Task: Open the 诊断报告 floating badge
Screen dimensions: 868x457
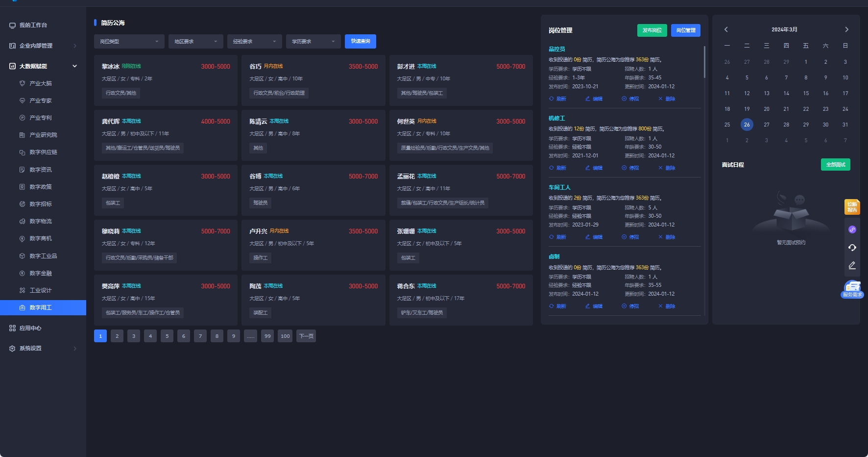Action: pos(852,207)
